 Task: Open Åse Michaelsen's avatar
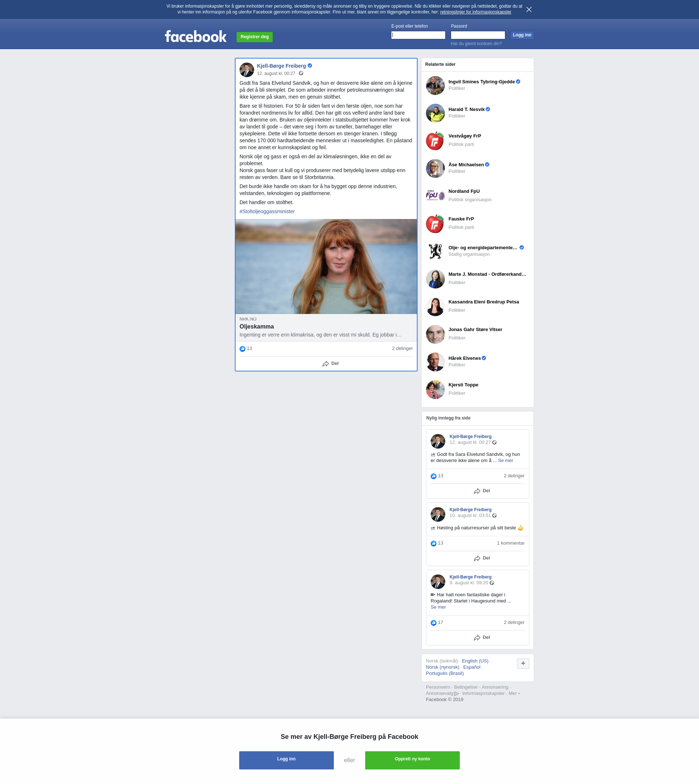[x=435, y=168]
